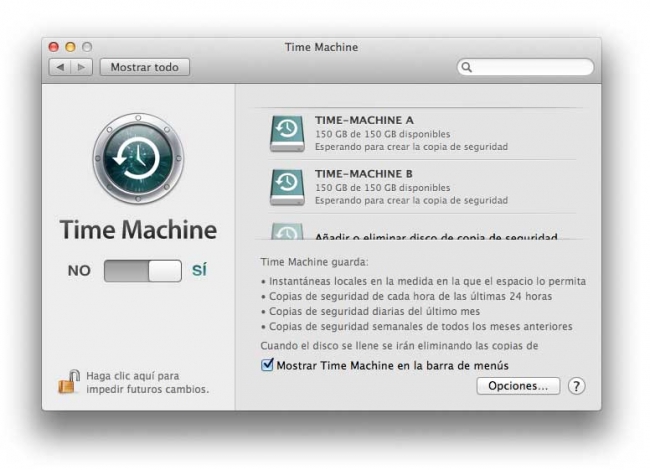Click the TIME-MACHINE A disk name
The height and width of the screenshot is (470, 650).
364,120
